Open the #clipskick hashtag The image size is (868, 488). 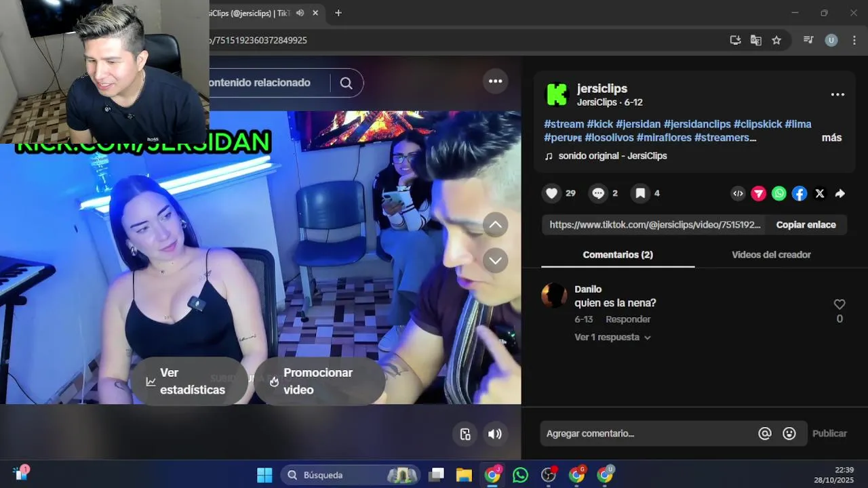pyautogui.click(x=757, y=124)
